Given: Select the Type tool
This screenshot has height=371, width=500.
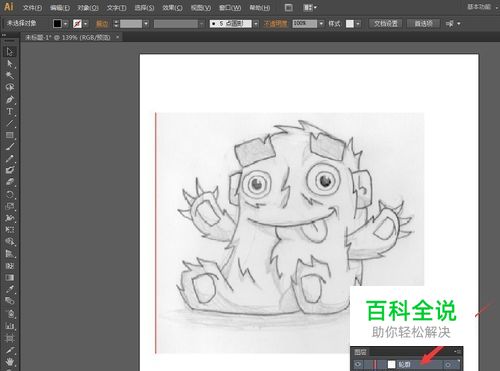Looking at the screenshot, I should 10,111.
